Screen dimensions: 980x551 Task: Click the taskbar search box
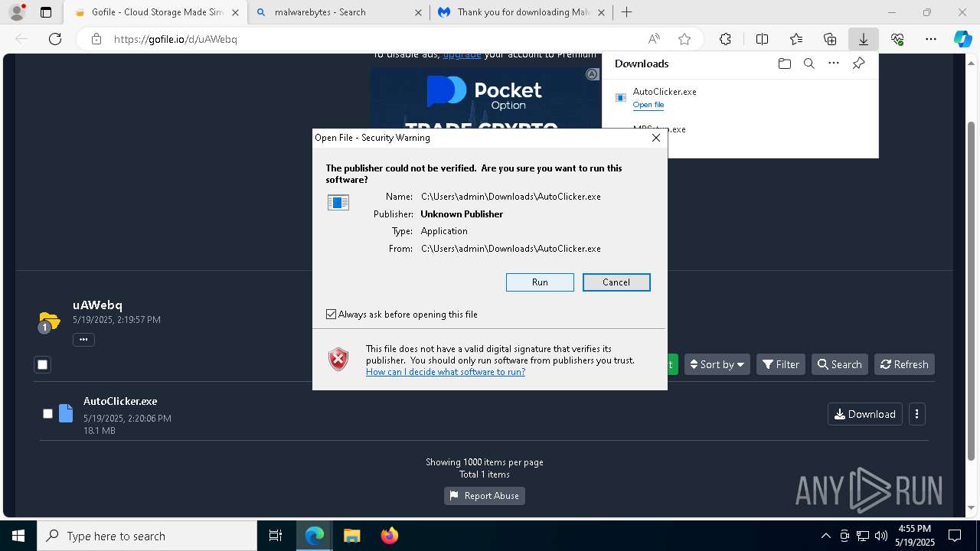[x=147, y=536]
